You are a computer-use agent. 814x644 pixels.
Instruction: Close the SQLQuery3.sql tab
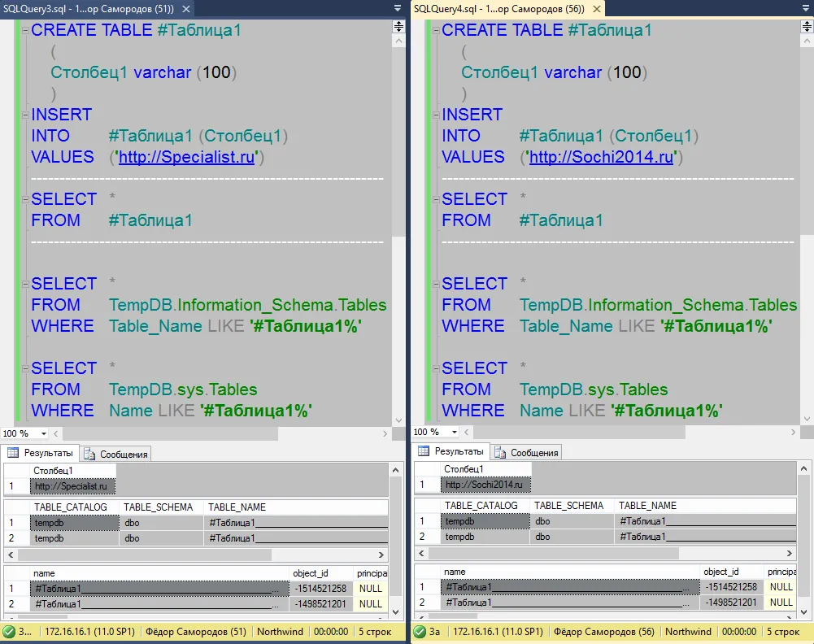pos(186,9)
